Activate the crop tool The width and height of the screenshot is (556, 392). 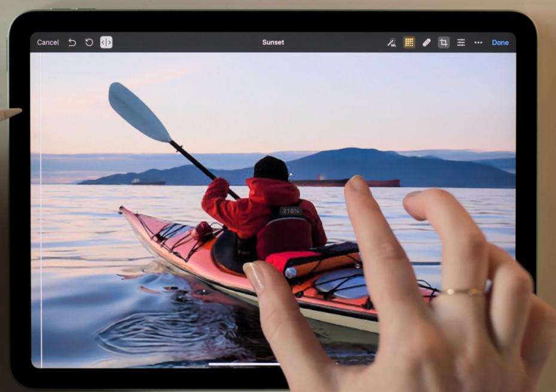(444, 42)
